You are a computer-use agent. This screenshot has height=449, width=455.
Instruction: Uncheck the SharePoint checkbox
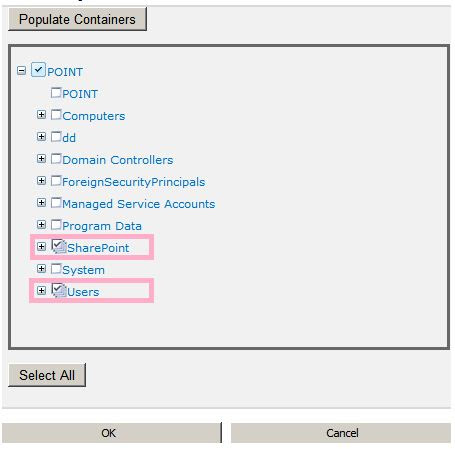click(x=59, y=246)
